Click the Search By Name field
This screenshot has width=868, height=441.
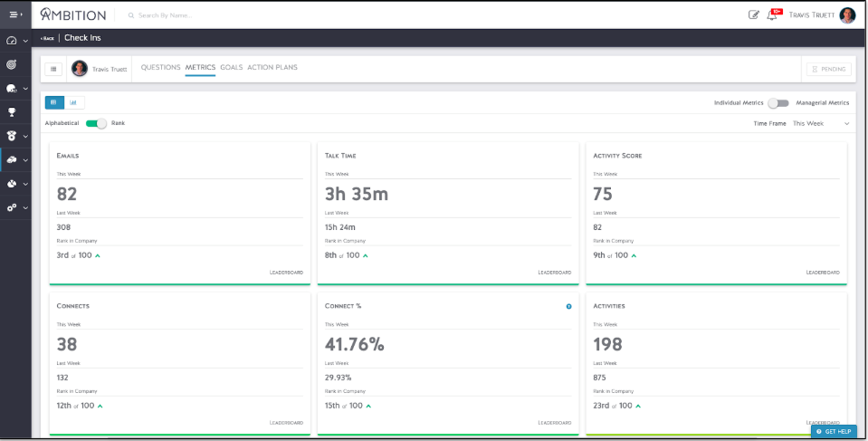(x=166, y=15)
